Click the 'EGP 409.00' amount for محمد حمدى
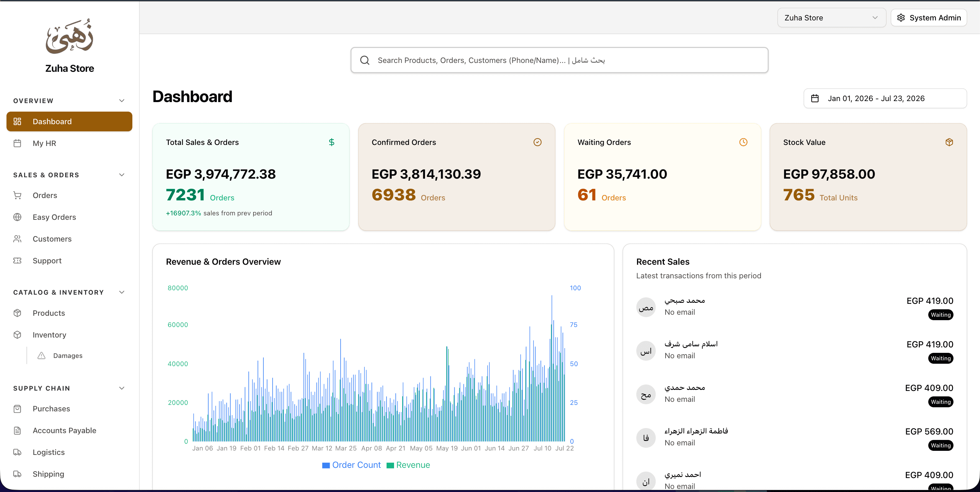Viewport: 980px width, 492px height. click(x=929, y=388)
